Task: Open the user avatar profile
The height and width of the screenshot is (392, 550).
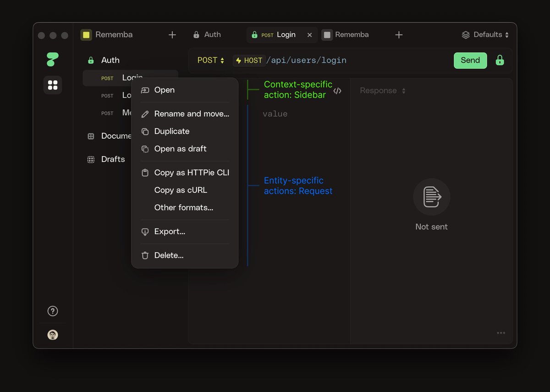Action: 53,335
